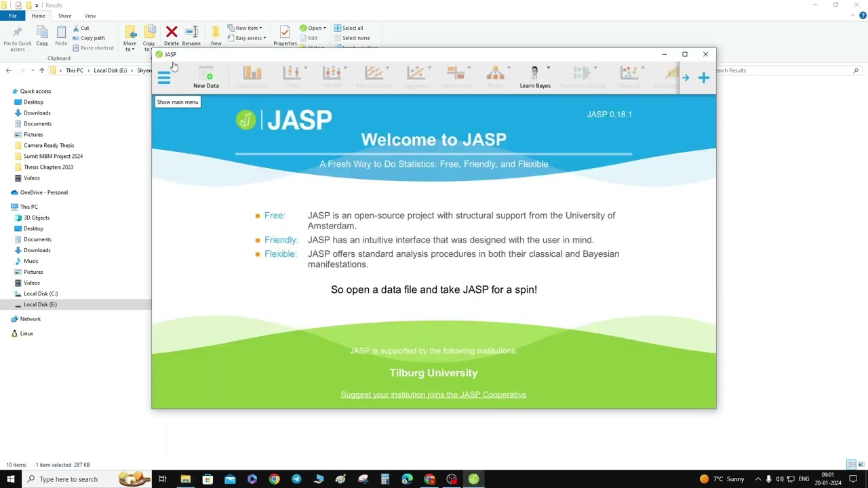This screenshot has height=488, width=868.
Task: Open Google Chrome from the taskbar
Action: point(274,479)
